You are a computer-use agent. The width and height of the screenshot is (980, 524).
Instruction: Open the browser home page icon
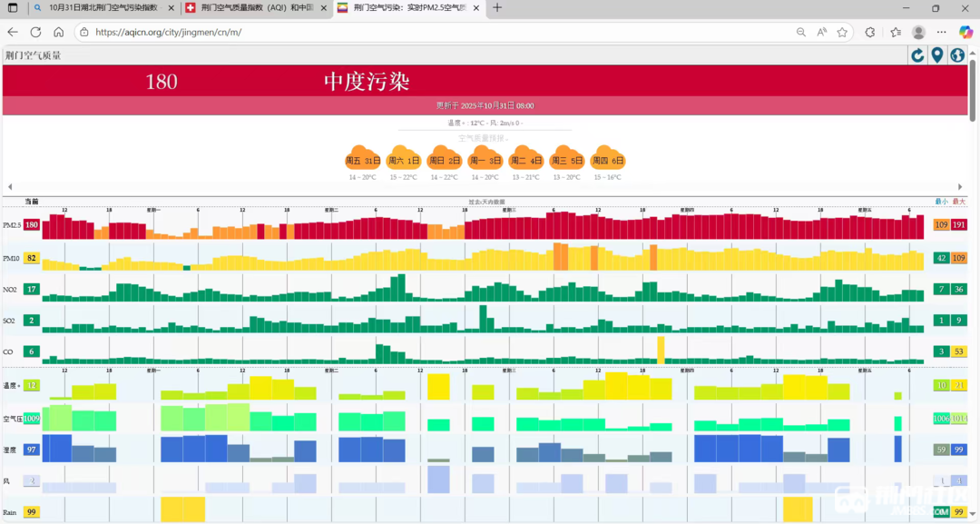pyautogui.click(x=59, y=32)
